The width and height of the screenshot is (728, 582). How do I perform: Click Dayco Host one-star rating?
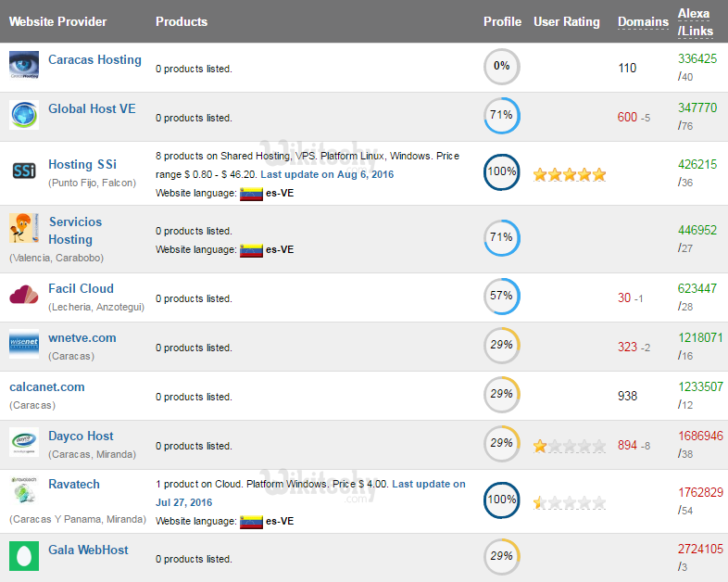click(570, 446)
